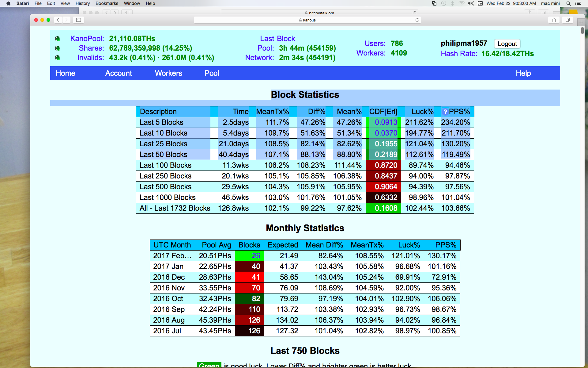588x368 pixels.
Task: Click the CDF[Erl] column header
Action: [383, 112]
